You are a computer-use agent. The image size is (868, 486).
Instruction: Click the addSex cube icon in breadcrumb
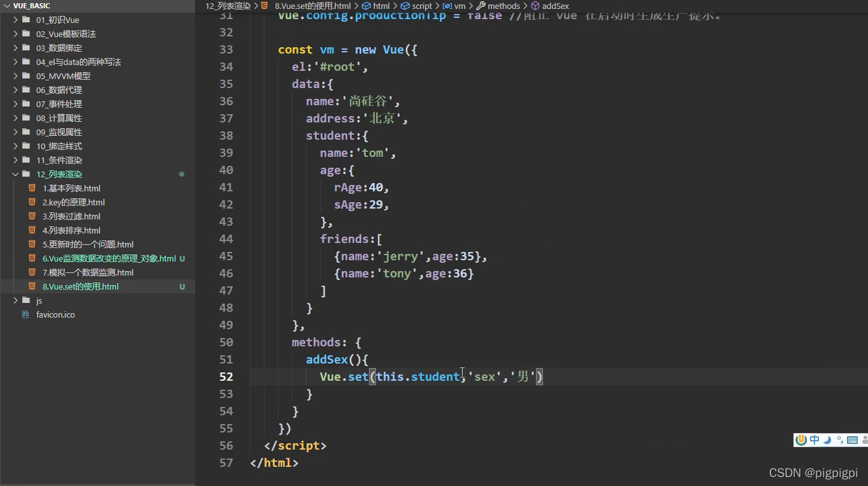(535, 6)
